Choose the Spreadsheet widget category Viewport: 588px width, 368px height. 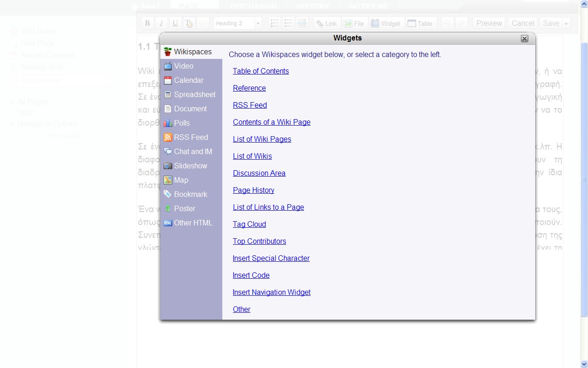191,95
